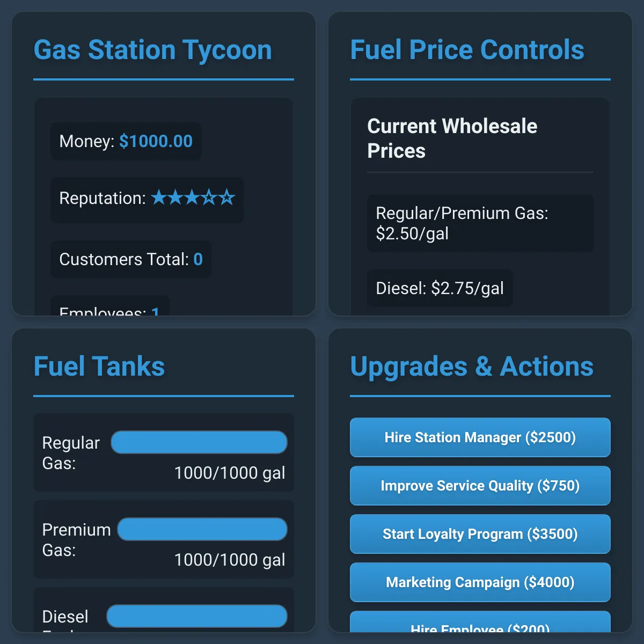This screenshot has height=644, width=644.
Task: Click the Gas Station Tycoon panel heading
Action: point(153,50)
